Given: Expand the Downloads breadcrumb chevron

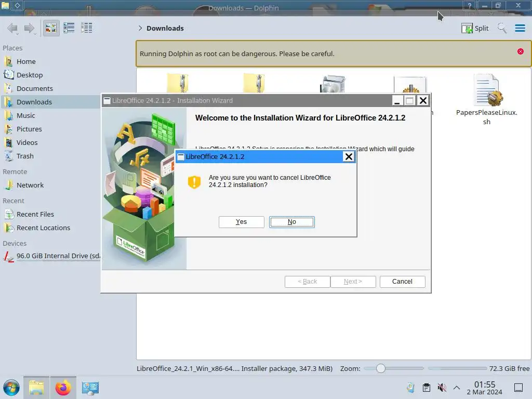Looking at the screenshot, I should tap(140, 28).
